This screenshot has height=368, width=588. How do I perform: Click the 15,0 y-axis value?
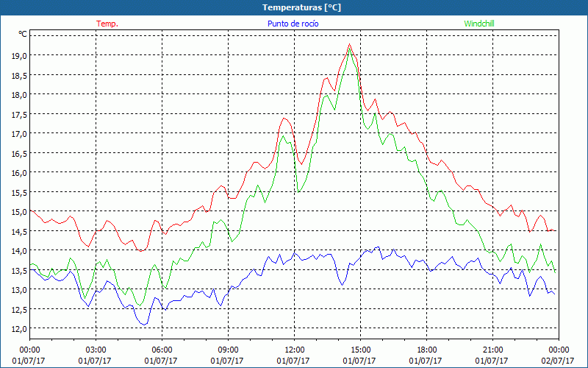point(20,212)
